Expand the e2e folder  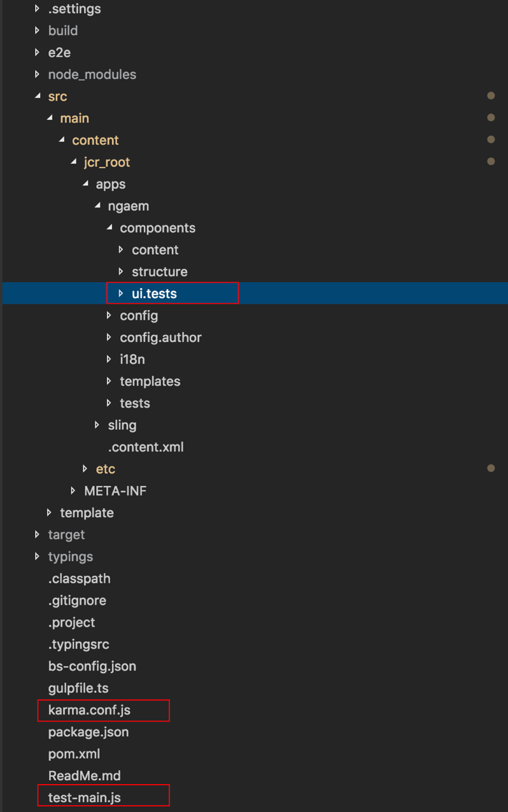click(x=37, y=52)
